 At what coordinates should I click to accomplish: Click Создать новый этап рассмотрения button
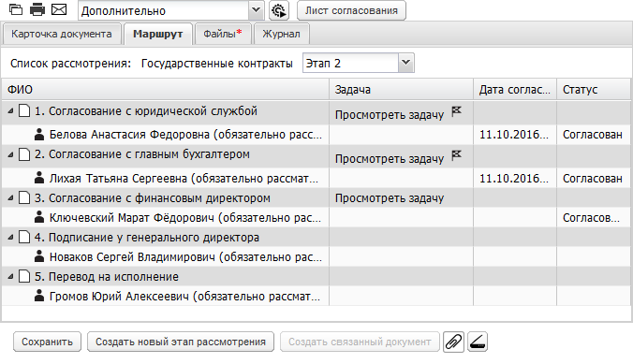[181, 342]
